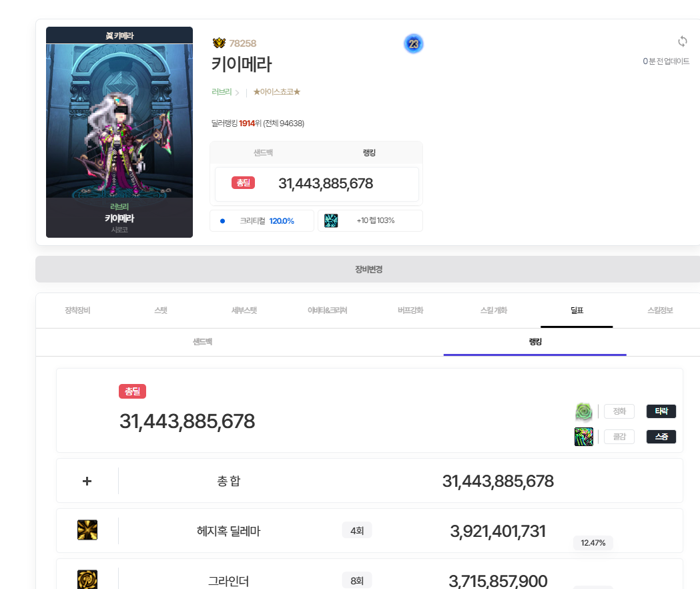Viewport: 700px width, 589px height.
Task: Toggle the 스증 option
Action: (x=661, y=437)
